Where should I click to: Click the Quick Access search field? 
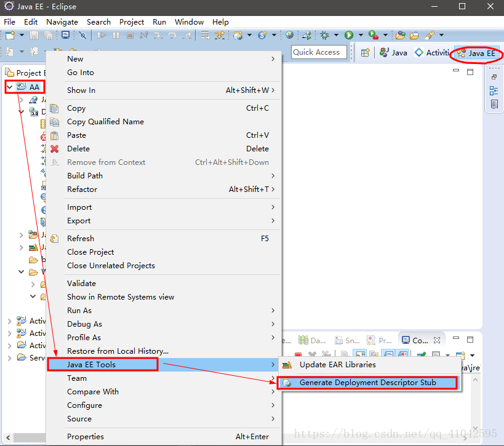pos(319,52)
